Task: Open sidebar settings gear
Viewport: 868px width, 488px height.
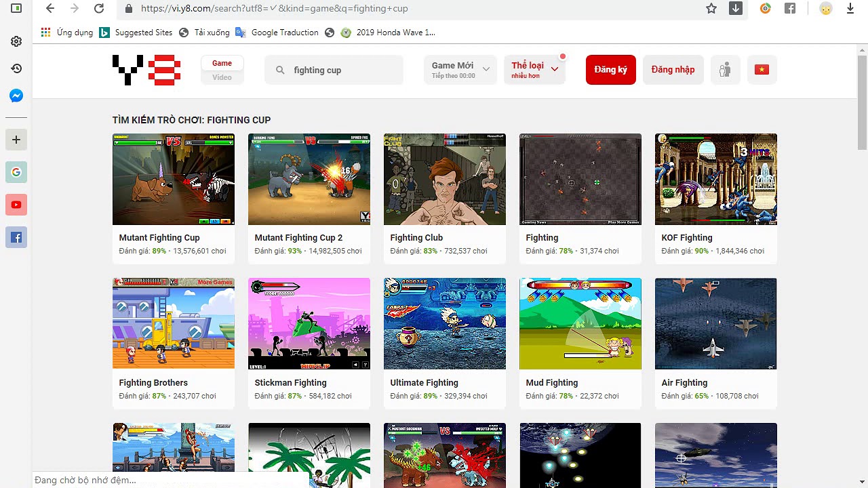Action: pos(16,41)
